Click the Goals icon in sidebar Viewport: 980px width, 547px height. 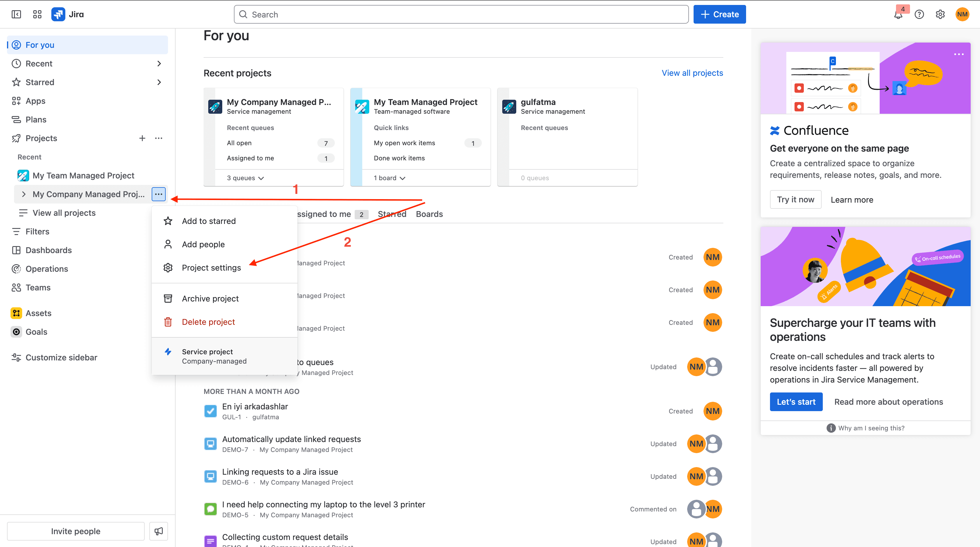coord(16,332)
